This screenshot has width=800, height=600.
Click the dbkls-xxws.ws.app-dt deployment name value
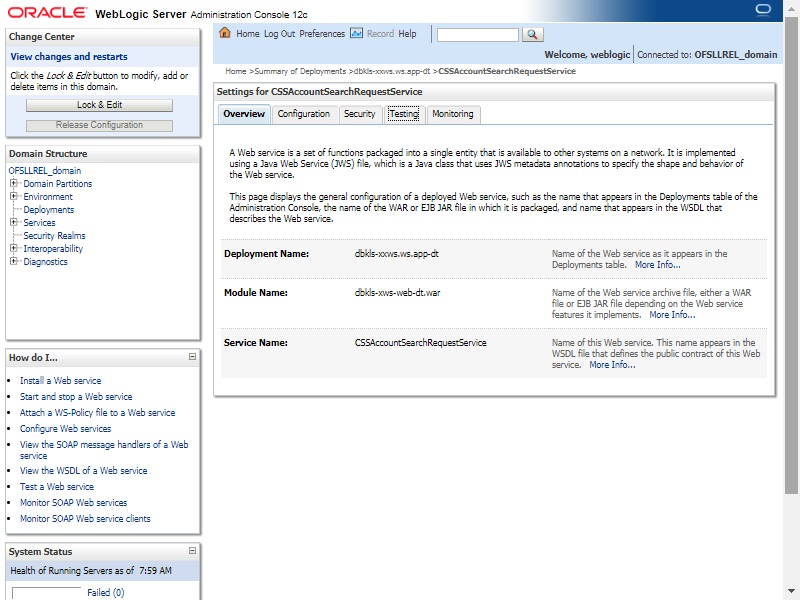point(396,254)
